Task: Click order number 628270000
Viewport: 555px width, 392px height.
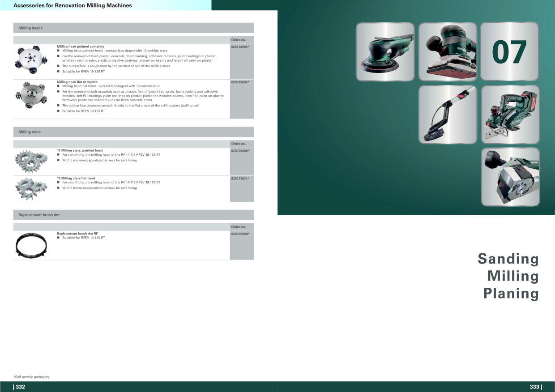Action: [240, 151]
